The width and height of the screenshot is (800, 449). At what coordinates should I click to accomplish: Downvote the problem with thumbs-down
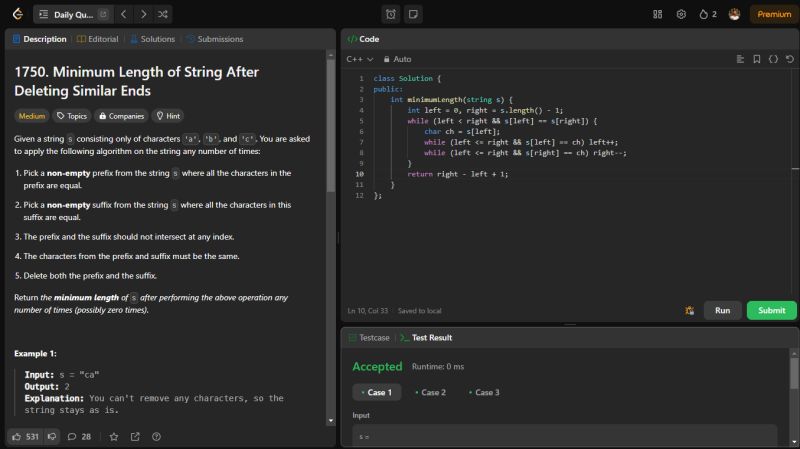coord(53,436)
